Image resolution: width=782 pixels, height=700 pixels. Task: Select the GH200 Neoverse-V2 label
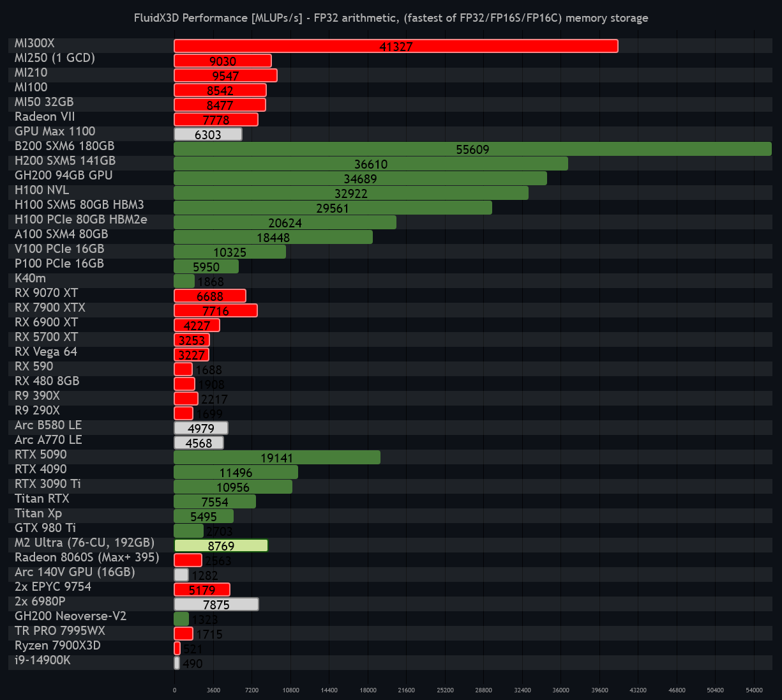click(x=71, y=616)
